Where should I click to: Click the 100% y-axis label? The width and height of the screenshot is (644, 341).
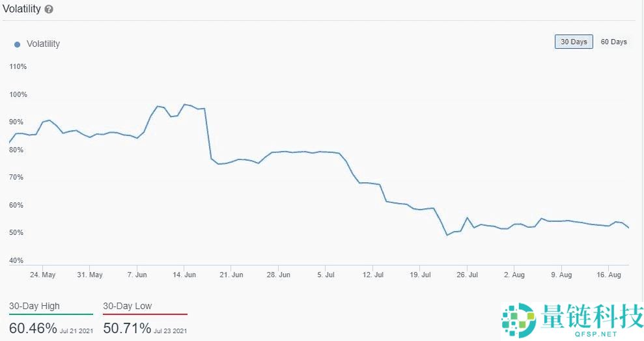tap(18, 94)
